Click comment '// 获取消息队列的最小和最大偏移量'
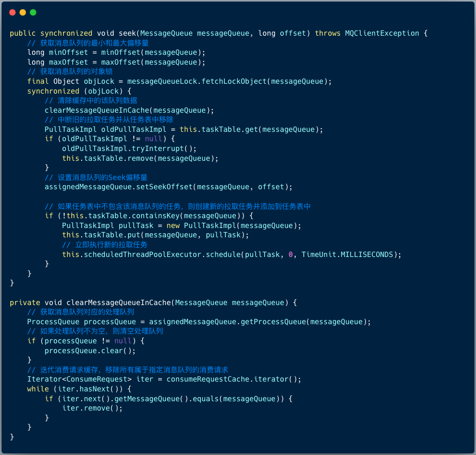Viewport: 476px width, 455px height. [x=88, y=43]
